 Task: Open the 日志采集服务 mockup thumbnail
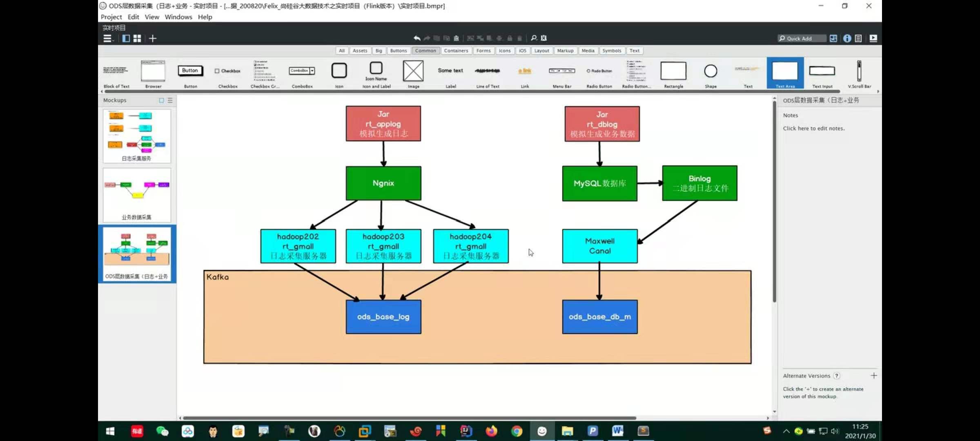point(137,136)
